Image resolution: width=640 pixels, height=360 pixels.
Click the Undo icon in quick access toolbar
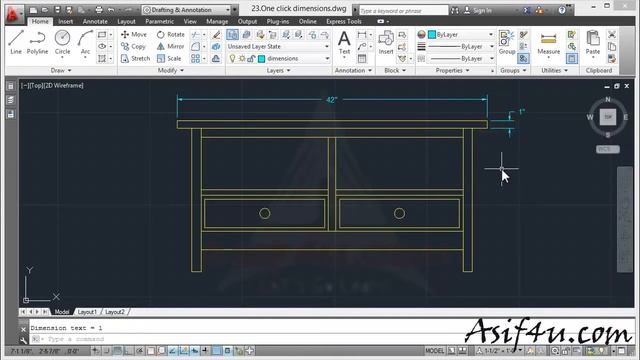(x=111, y=10)
